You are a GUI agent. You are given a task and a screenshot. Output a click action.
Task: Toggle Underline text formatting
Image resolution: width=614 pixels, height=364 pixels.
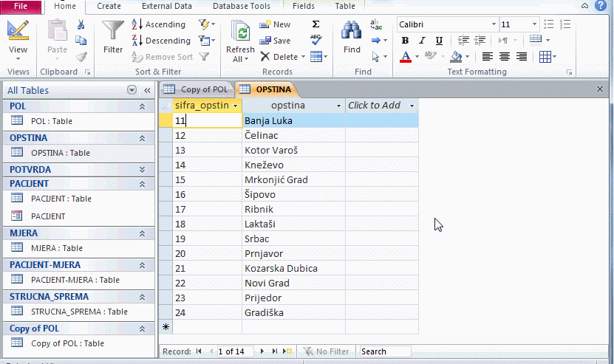(439, 41)
